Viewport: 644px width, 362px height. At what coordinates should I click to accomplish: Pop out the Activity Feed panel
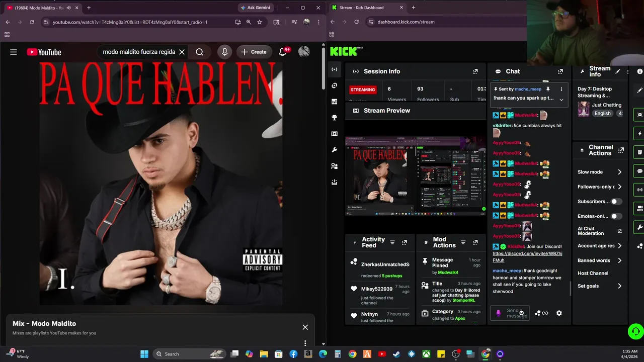point(404,242)
